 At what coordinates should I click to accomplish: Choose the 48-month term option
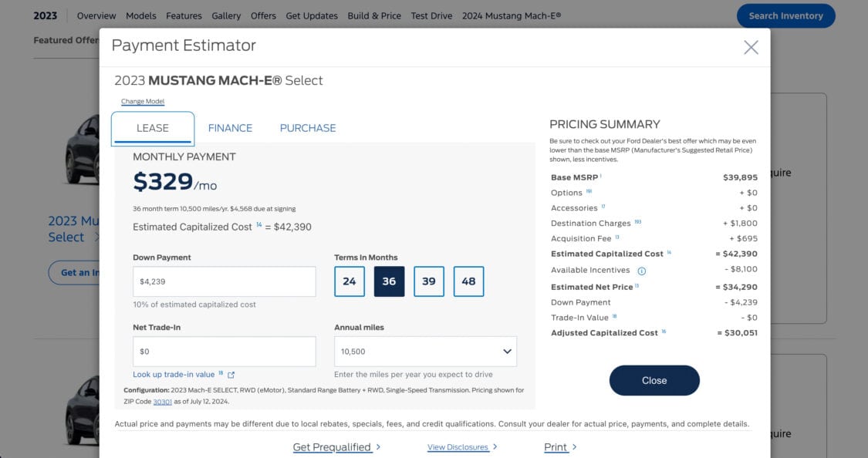[x=468, y=281]
